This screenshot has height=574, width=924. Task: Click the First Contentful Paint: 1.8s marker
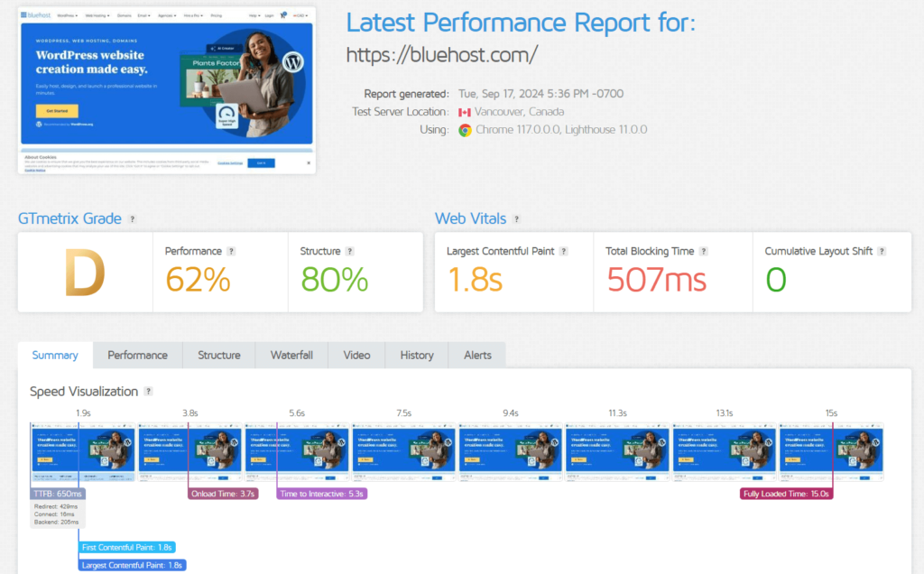(x=126, y=548)
